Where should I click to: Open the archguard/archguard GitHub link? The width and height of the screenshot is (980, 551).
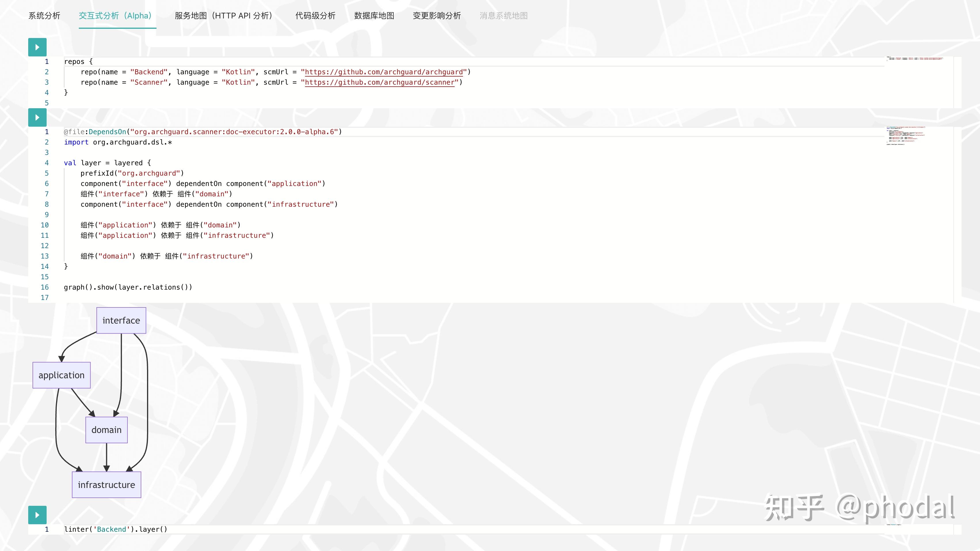[x=384, y=72]
